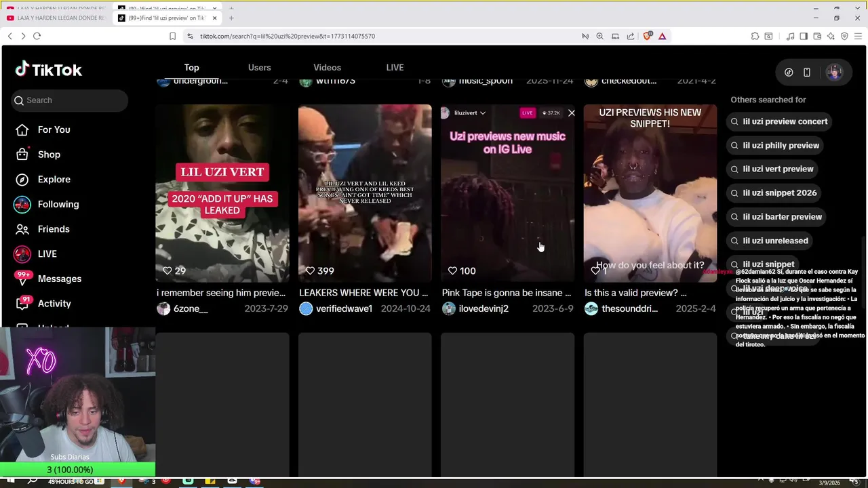Open the Friends sidebar icon

coord(22,229)
